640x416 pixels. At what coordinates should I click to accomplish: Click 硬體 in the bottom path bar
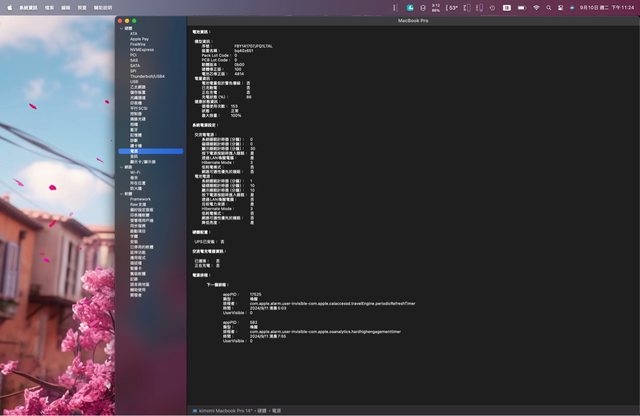pos(260,410)
